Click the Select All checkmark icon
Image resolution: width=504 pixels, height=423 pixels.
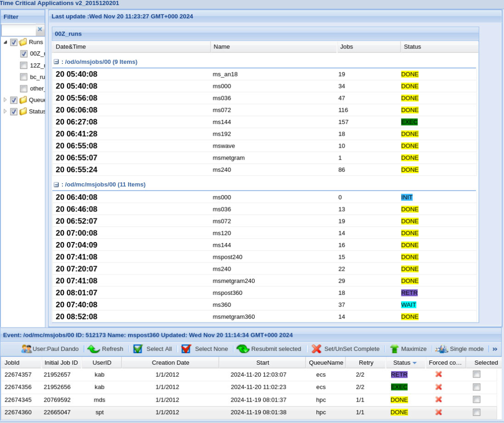tap(138, 348)
